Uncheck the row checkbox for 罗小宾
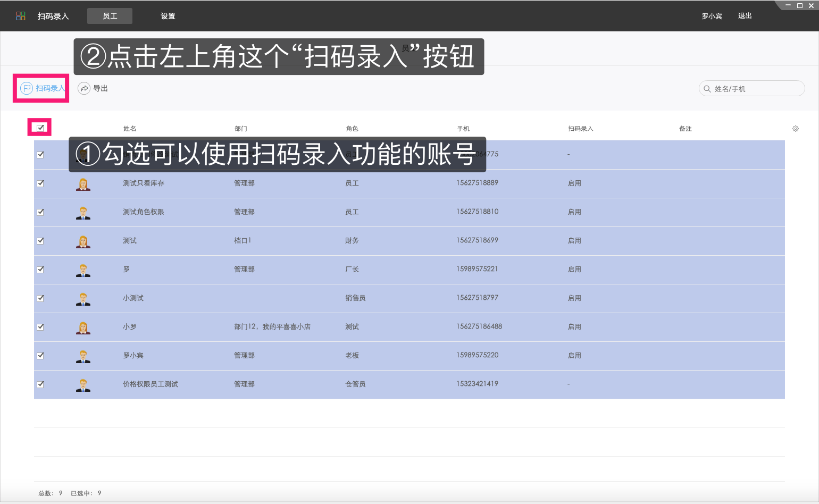Screen dimensions: 819x504 [x=40, y=355]
